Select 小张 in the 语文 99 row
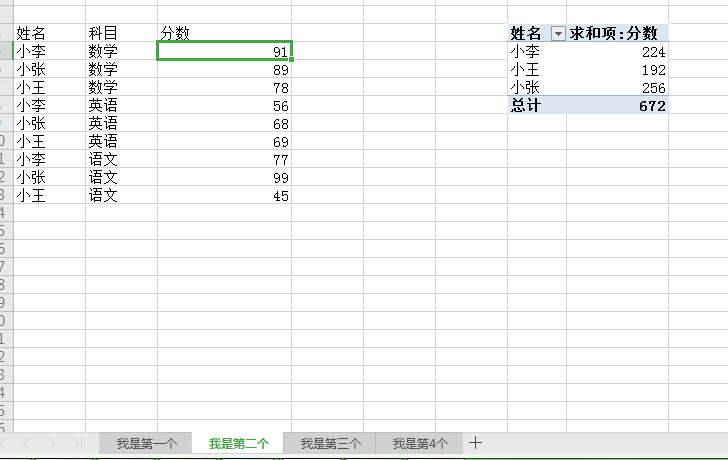Image resolution: width=728 pixels, height=460 pixels. (50, 177)
